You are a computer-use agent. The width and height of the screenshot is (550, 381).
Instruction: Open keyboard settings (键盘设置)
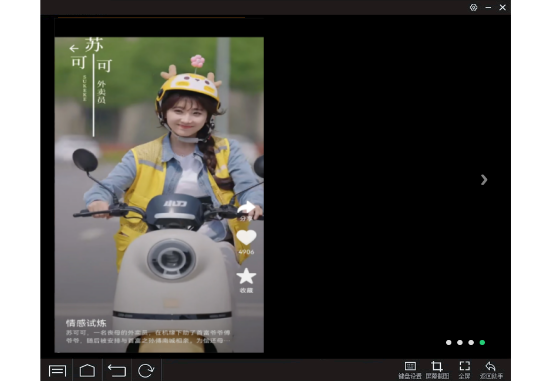pos(410,370)
